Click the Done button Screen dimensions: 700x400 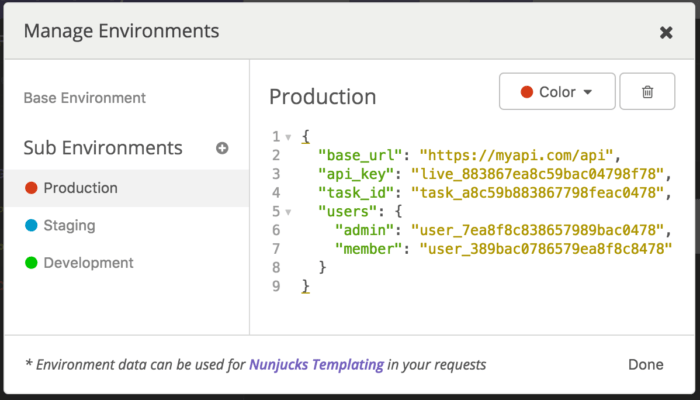tap(646, 364)
